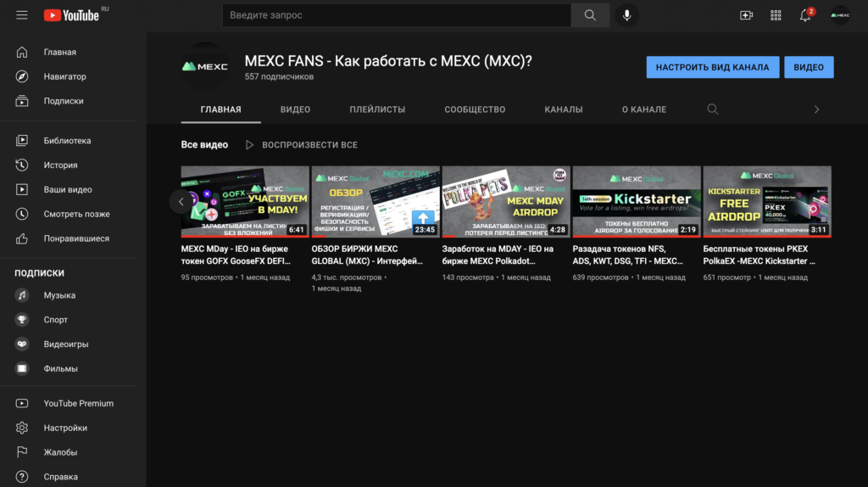The image size is (868, 487).
Task: Open Библиотека in sidebar
Action: [x=69, y=141]
